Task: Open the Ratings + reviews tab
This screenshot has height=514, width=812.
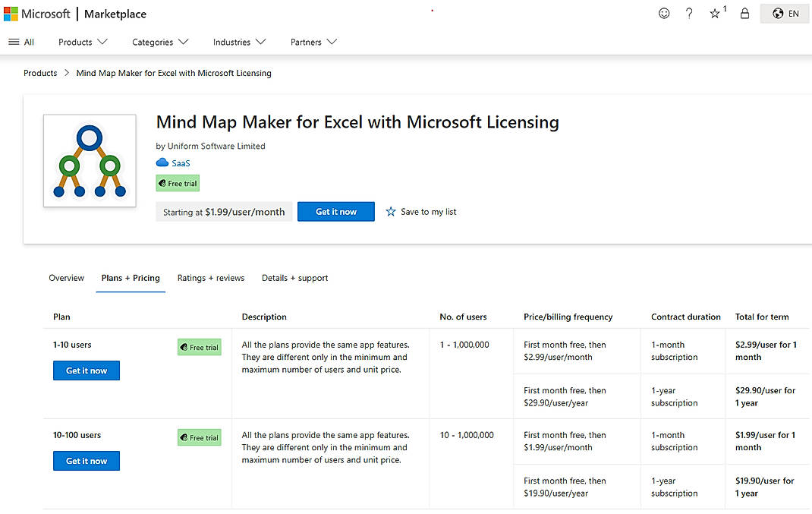Action: 211,278
